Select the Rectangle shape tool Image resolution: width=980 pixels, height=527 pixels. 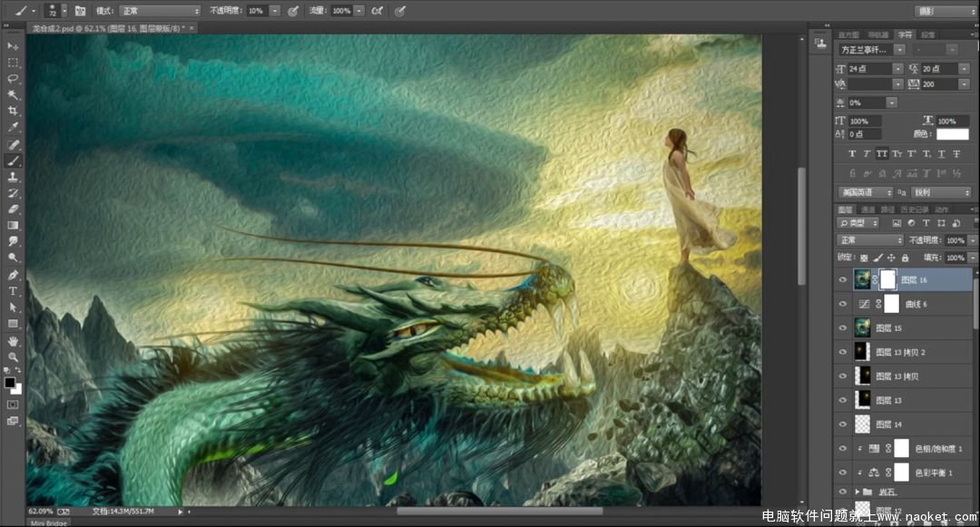coord(13,324)
